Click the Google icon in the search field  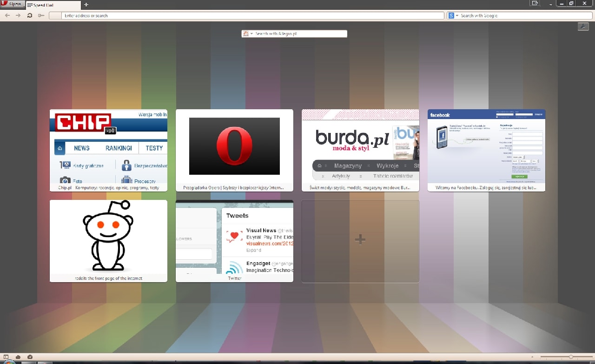[x=450, y=15]
